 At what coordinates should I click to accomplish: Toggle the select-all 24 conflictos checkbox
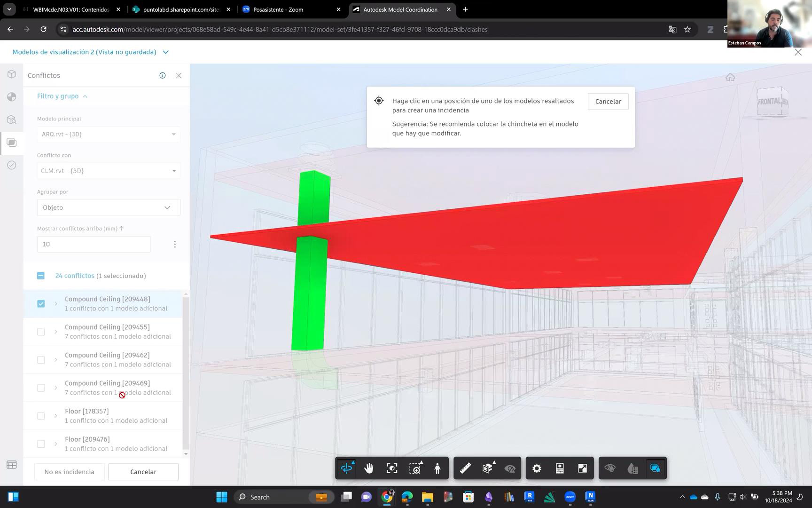pyautogui.click(x=41, y=276)
